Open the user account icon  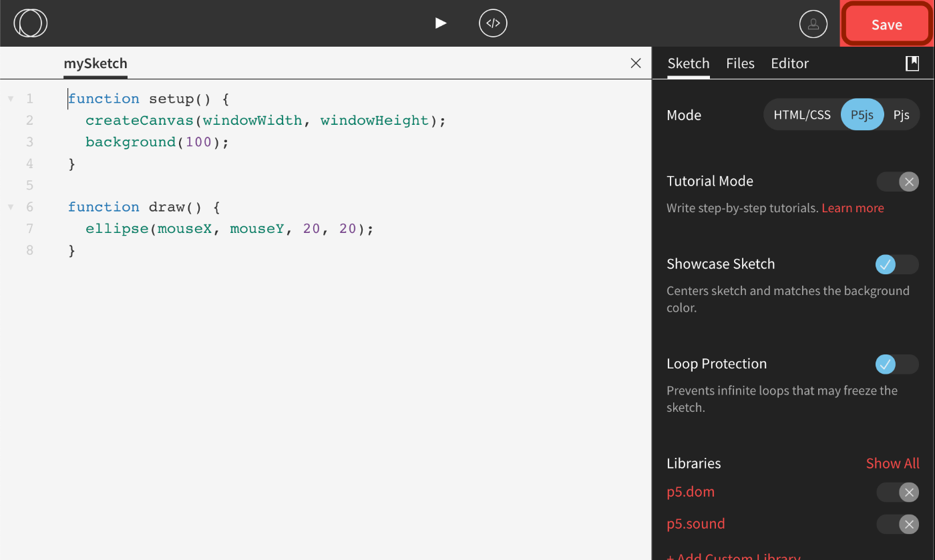coord(813,23)
